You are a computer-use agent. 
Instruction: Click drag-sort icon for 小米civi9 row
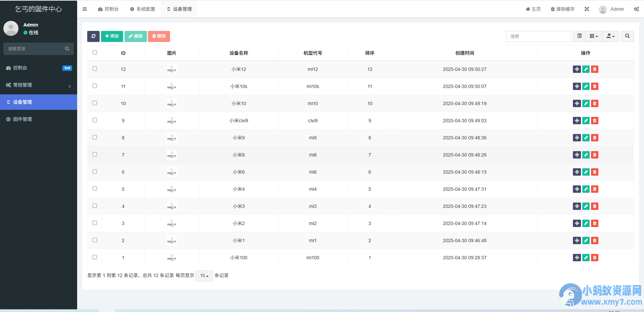tap(577, 121)
